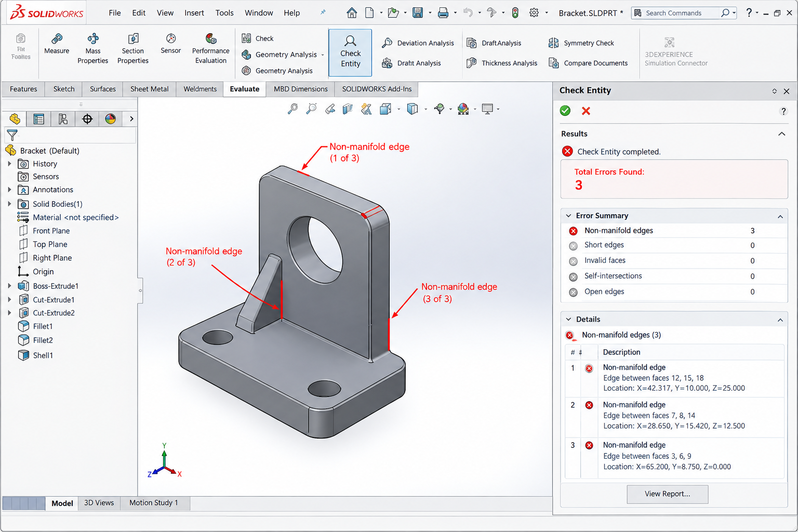Click the Print icon

pos(443,13)
